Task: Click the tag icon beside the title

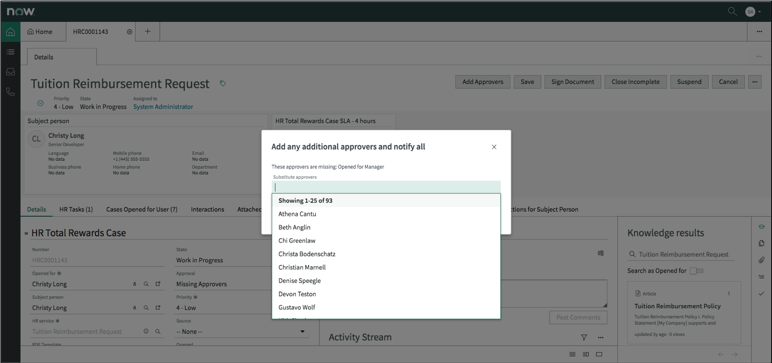Action: [x=223, y=84]
